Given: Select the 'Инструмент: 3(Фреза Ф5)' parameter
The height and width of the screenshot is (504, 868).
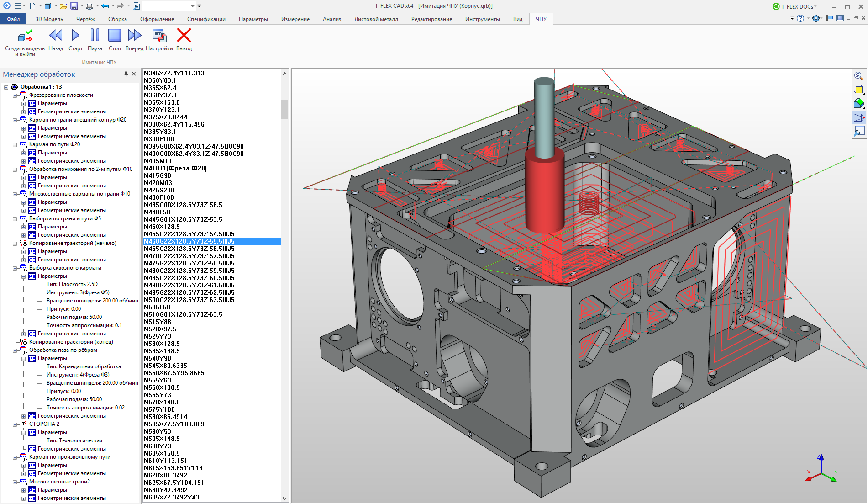Looking at the screenshot, I should [x=78, y=292].
